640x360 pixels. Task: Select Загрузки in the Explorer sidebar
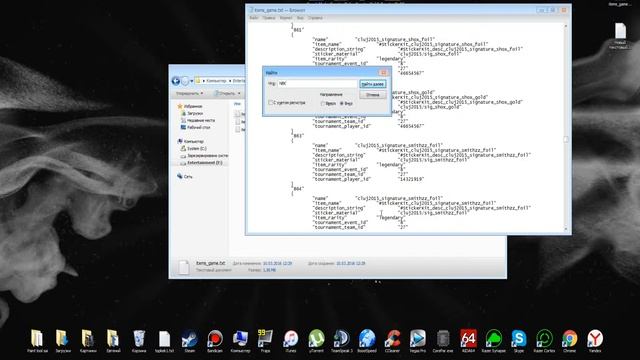tap(192, 113)
